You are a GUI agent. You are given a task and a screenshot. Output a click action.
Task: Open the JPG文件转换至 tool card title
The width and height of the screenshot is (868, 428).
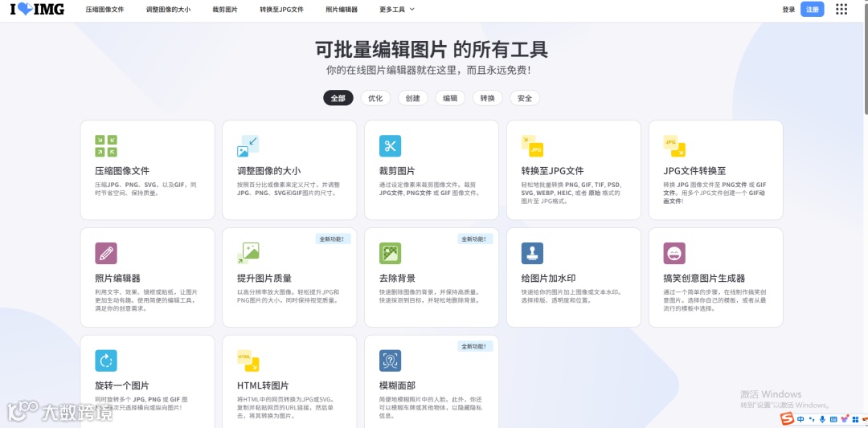coord(694,171)
